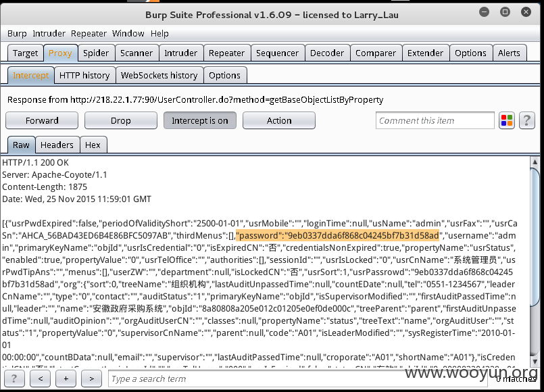Switch to the Sequencer tab
The height and width of the screenshot is (392, 544).
[278, 53]
